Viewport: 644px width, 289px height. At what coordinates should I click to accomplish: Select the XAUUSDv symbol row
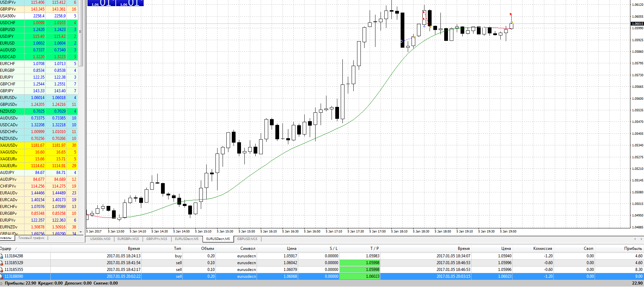pos(39,145)
